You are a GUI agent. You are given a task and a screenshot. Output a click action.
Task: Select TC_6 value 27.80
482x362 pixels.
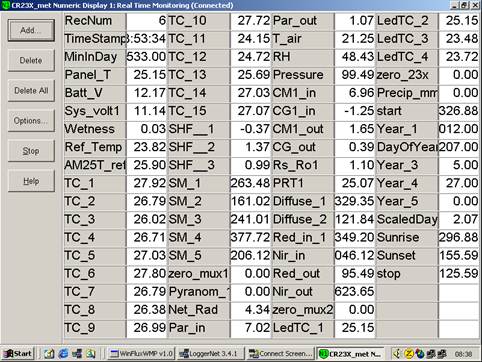(x=146, y=273)
